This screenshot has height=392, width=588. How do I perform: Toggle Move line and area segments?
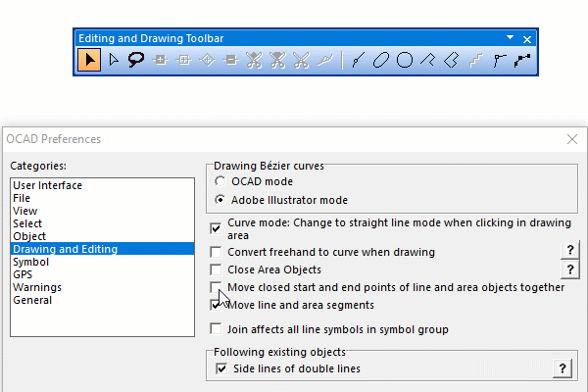[216, 305]
